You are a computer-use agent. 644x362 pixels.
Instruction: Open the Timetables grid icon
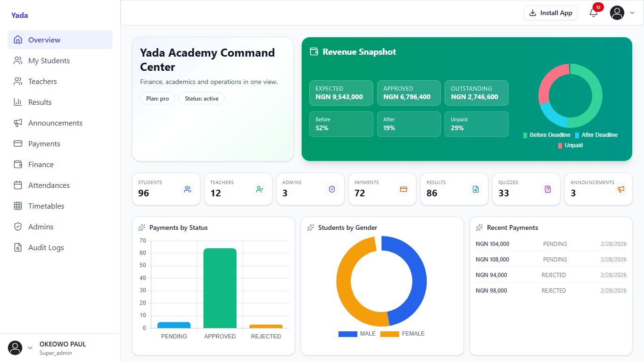[17, 206]
